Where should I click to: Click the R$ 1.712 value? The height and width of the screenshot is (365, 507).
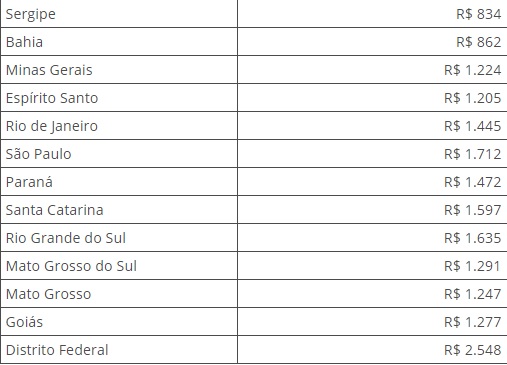472,154
